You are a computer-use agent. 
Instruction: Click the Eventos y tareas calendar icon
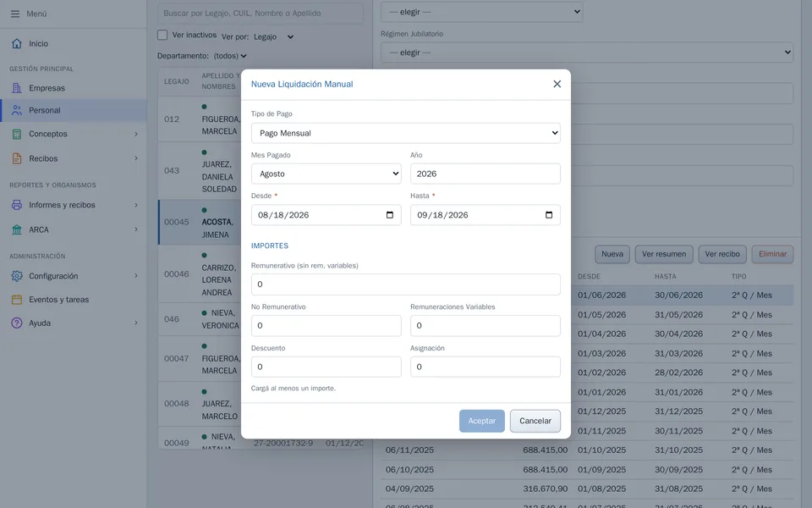point(17,300)
